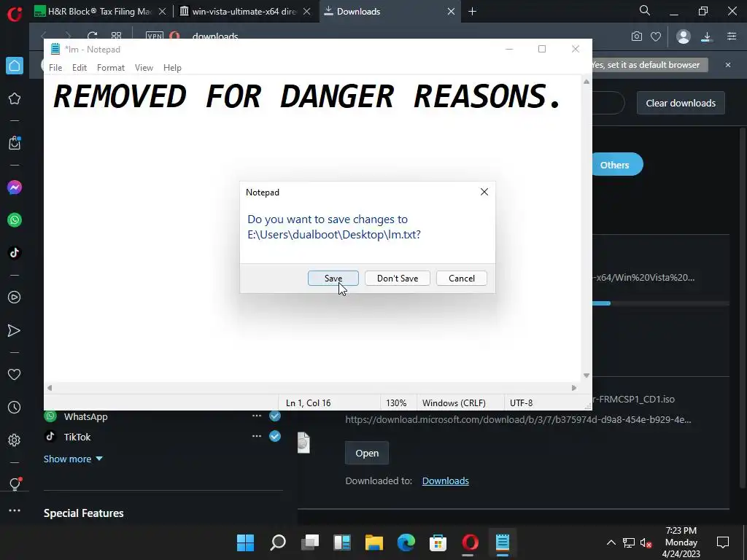Click Save in the Notepad dialog

point(333,278)
